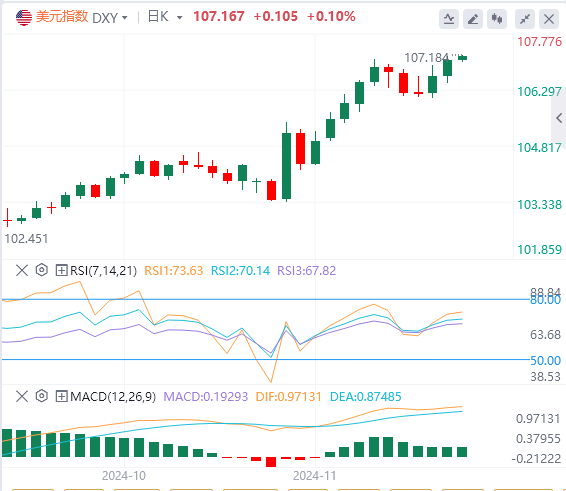Remove the RSI indicator panel
The width and height of the screenshot is (566, 491).
(x=22, y=270)
